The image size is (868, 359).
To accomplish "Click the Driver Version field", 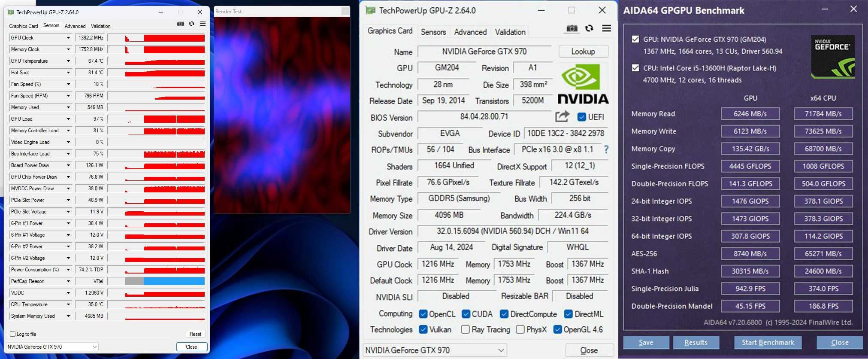I will [513, 231].
